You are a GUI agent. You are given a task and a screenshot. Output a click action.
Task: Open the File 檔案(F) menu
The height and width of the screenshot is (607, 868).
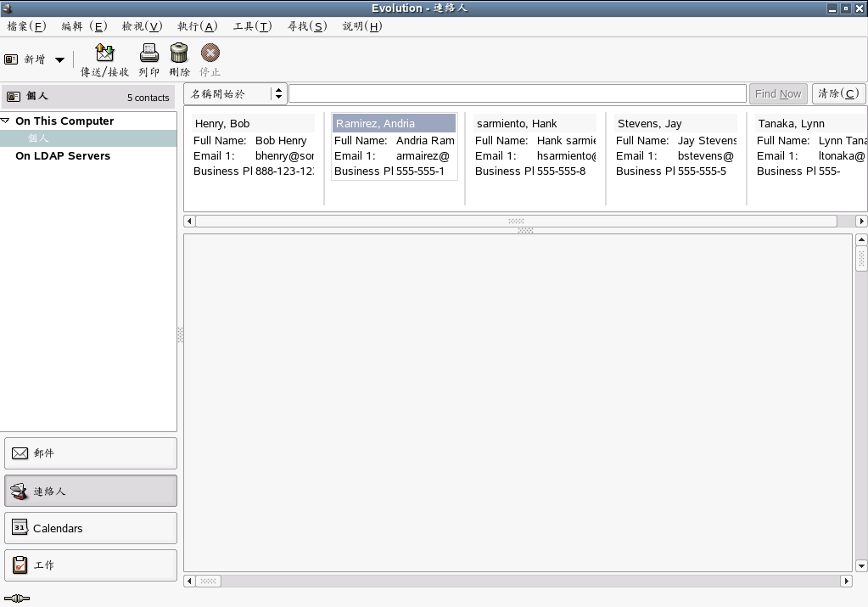[x=26, y=26]
